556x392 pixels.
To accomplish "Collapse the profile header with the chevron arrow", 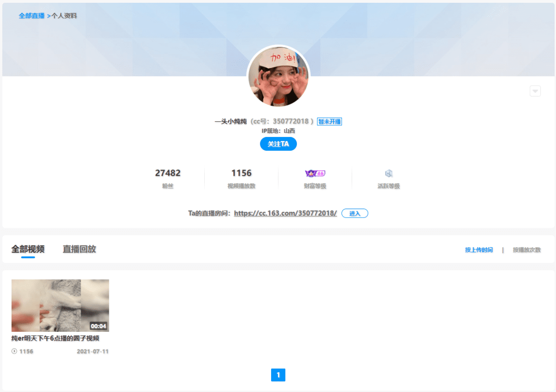I will click(x=535, y=91).
